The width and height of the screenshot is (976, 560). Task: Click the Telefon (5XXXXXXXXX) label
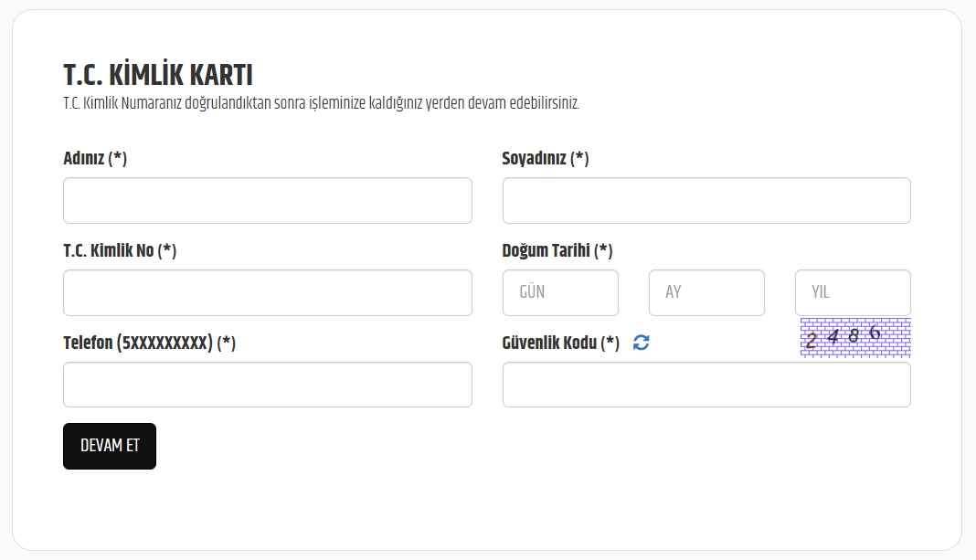coord(149,343)
